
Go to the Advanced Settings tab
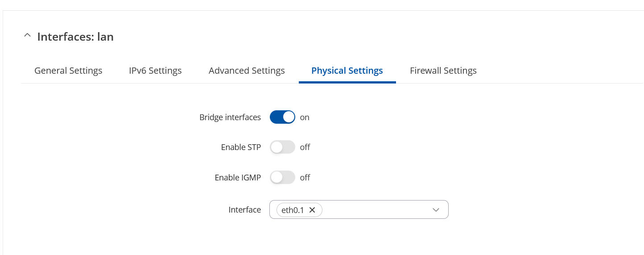[247, 71]
